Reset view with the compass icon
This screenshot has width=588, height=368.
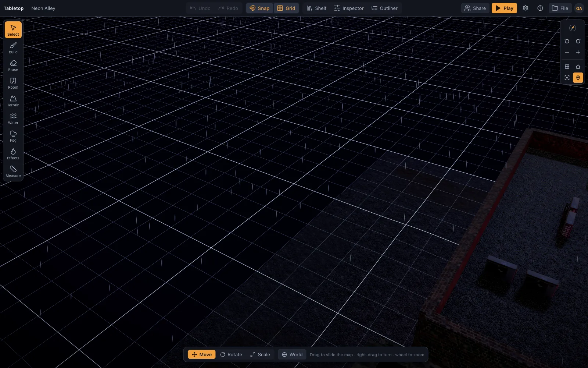[x=573, y=28]
